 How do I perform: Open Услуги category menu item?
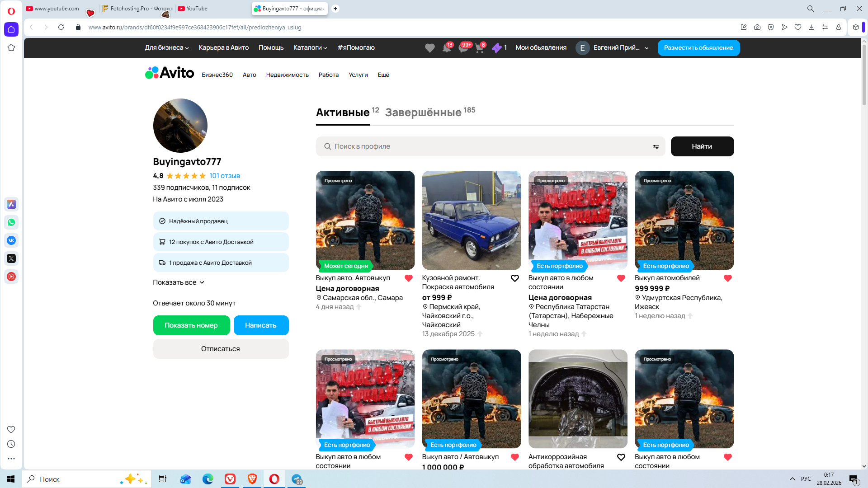point(358,75)
